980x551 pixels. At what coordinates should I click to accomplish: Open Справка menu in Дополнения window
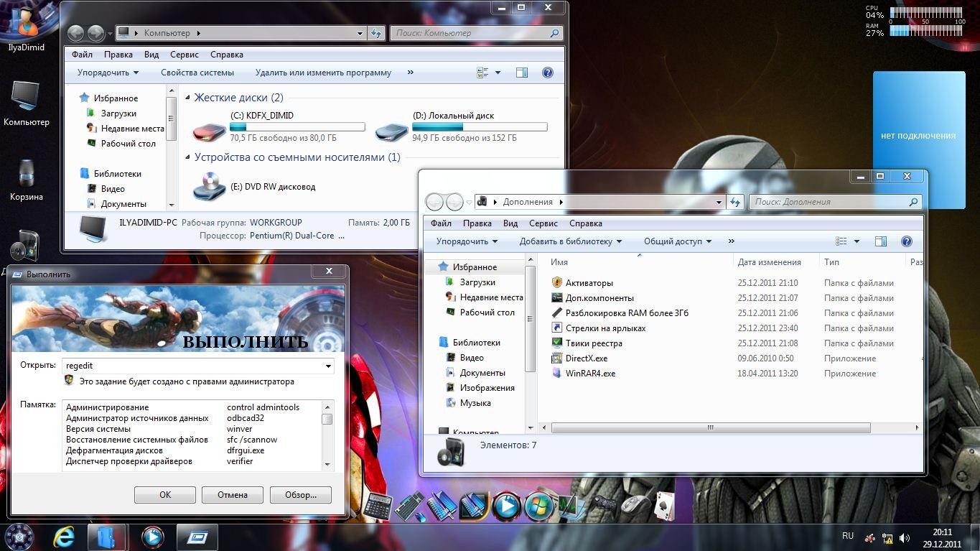tap(586, 223)
